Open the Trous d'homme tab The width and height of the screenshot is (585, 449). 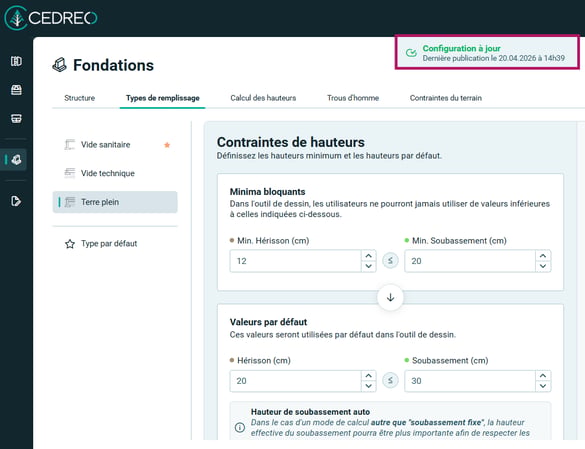[353, 98]
